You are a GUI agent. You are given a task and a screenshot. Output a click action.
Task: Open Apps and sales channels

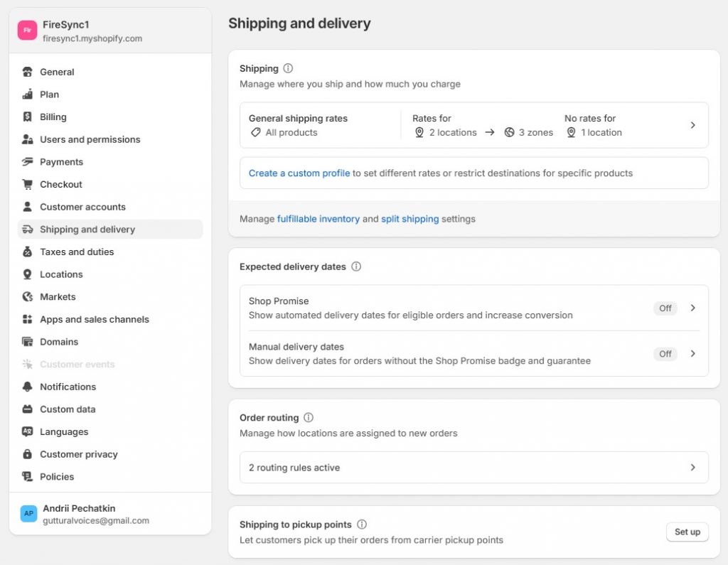tap(110, 319)
